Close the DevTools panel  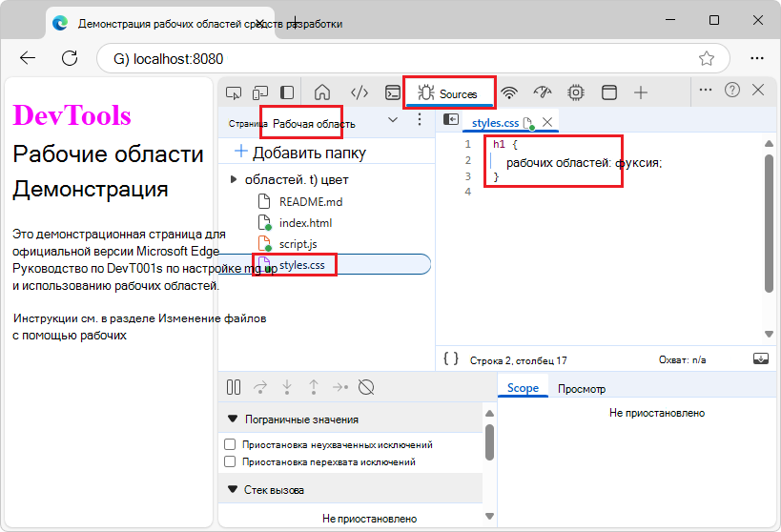pos(758,91)
